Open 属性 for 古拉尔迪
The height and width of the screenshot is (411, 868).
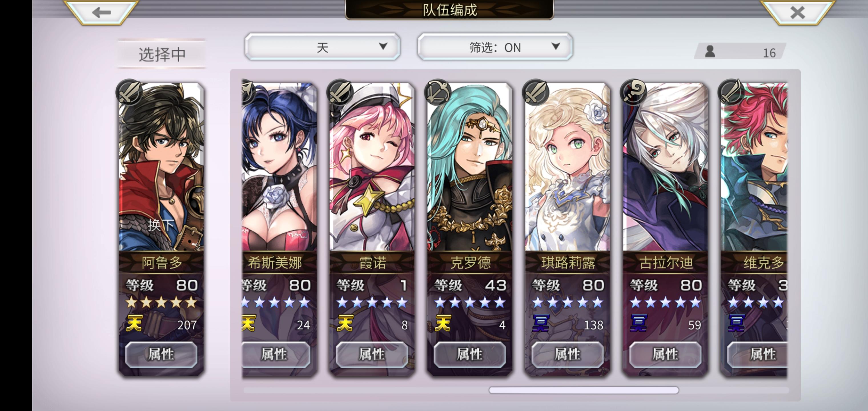[x=665, y=354]
